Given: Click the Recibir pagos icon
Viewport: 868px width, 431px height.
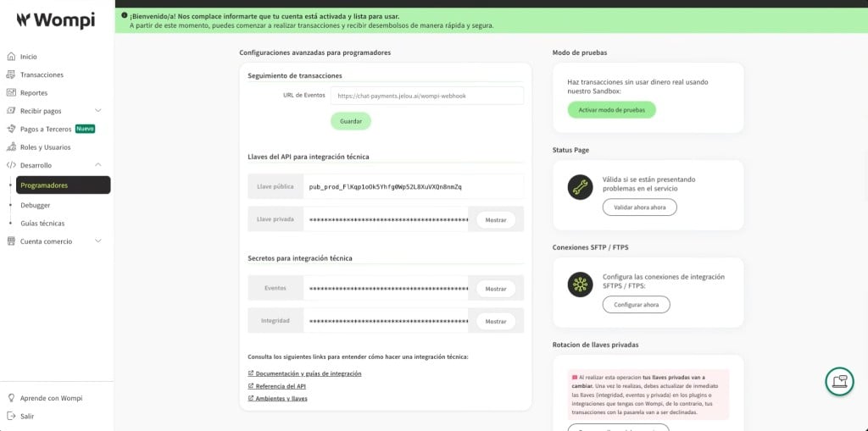Looking at the screenshot, I should tap(11, 111).
